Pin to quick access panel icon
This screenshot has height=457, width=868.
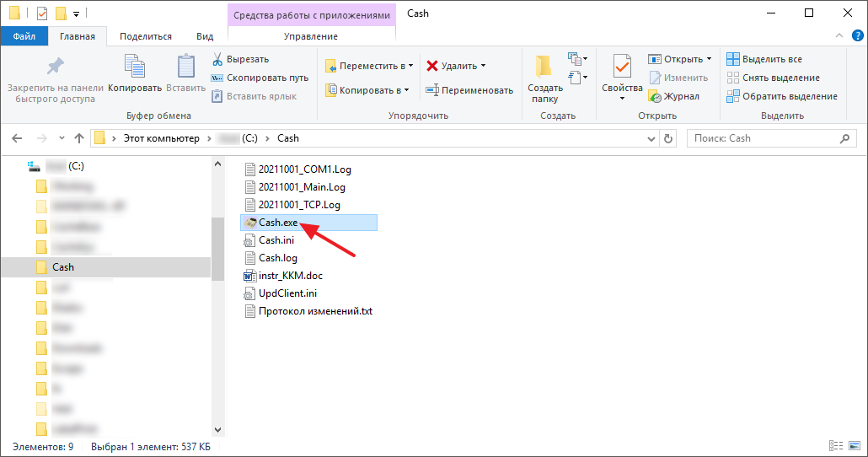(x=55, y=67)
